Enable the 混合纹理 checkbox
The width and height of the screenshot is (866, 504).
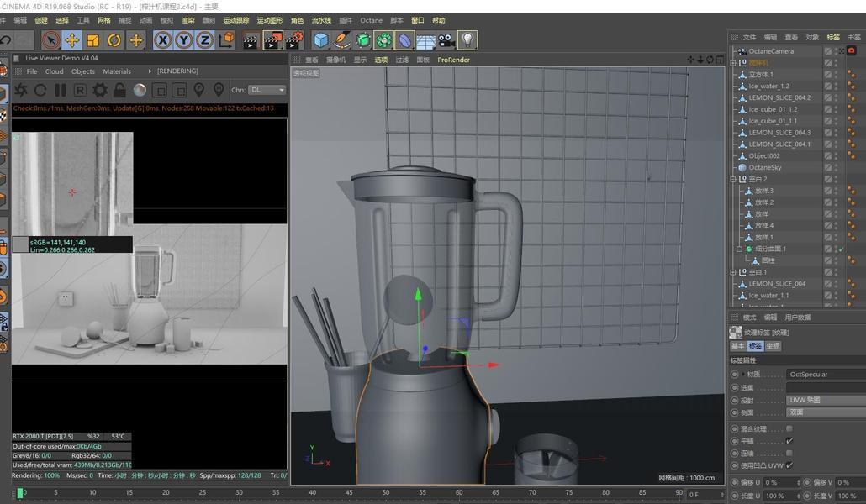click(x=789, y=428)
